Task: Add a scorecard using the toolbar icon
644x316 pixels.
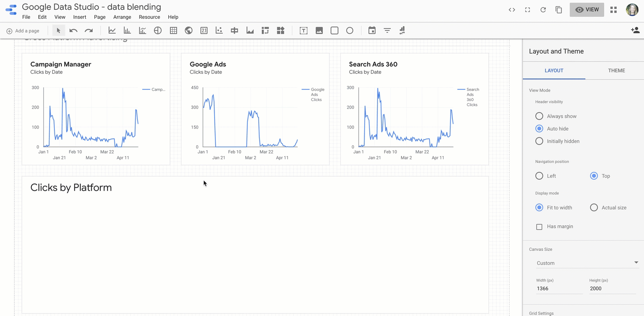Action: (x=204, y=30)
